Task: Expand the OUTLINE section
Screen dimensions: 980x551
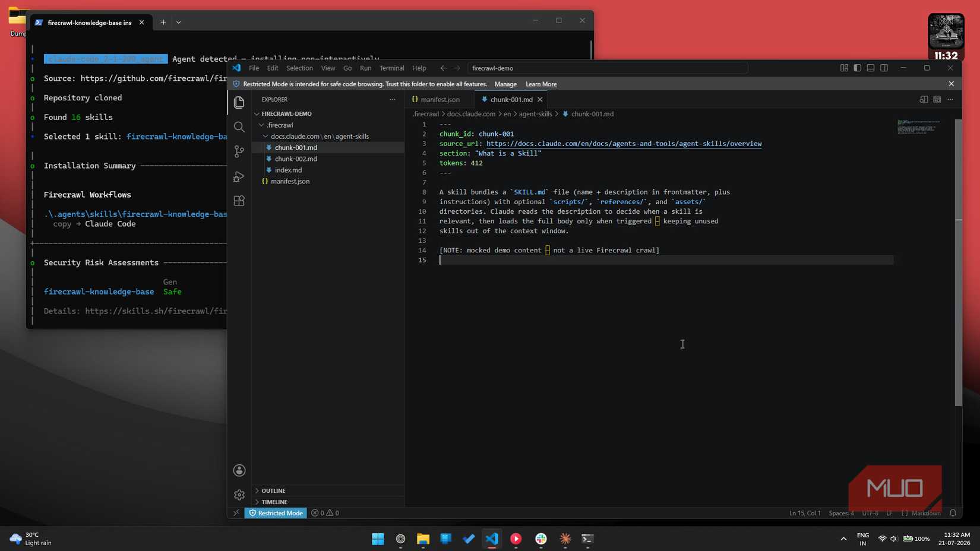Action: pos(328,491)
